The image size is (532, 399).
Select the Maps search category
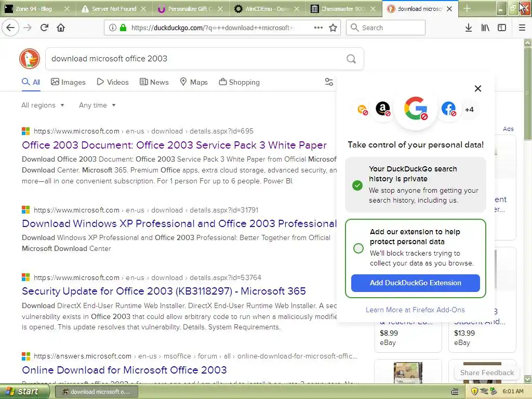pyautogui.click(x=194, y=82)
